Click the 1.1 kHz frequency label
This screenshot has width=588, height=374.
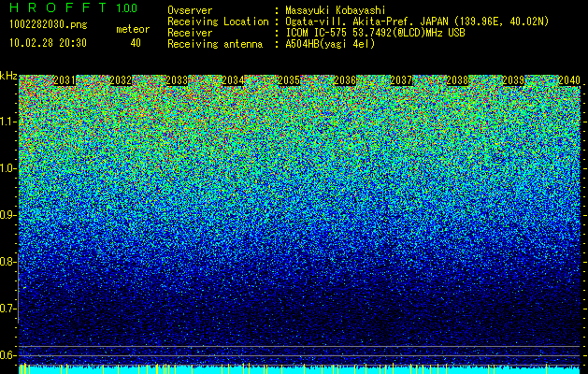coord(7,122)
